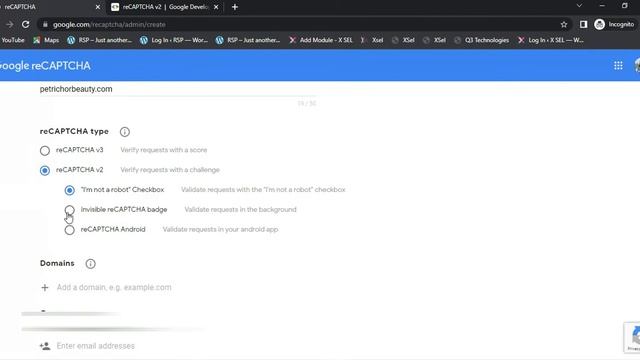Close the reCAPTCHA v2 Google Developers tab
Screen dimensions: 640x360
[216, 7]
